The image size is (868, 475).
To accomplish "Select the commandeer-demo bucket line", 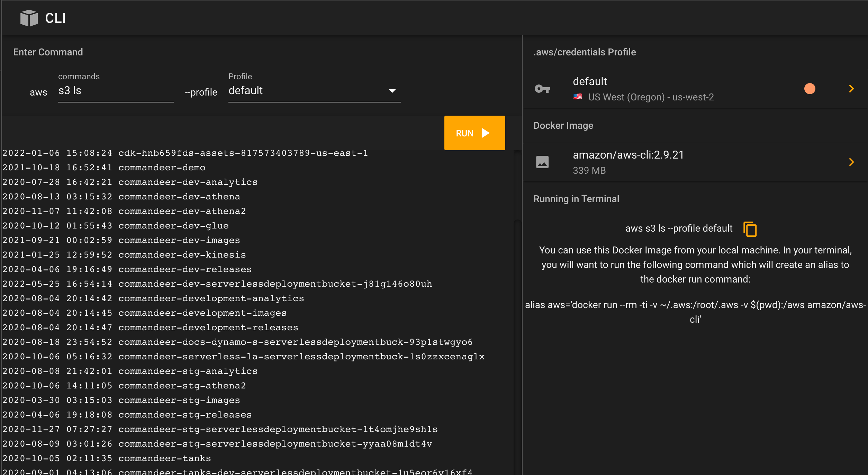I will tap(104, 168).
